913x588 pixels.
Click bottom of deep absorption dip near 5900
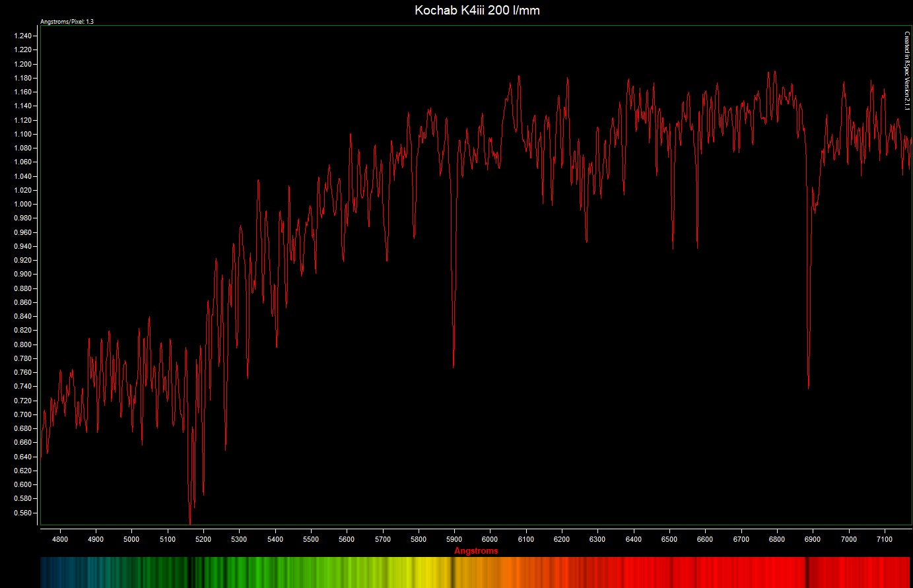[454, 366]
